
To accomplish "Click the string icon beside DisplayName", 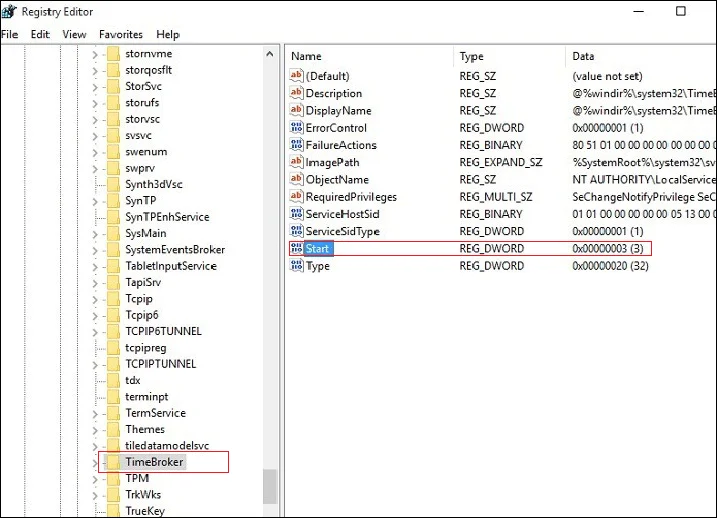I will click(x=296, y=110).
